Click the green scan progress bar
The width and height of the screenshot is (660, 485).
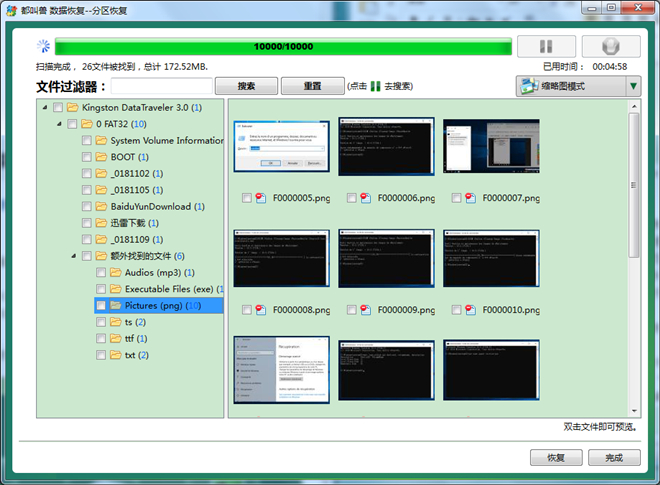(283, 46)
